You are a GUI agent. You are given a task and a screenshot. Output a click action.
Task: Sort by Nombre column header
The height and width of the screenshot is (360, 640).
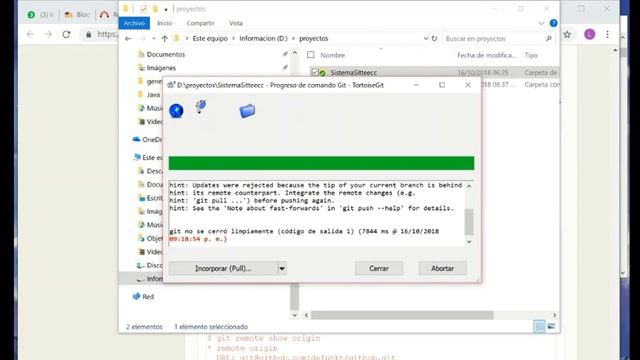point(333,55)
